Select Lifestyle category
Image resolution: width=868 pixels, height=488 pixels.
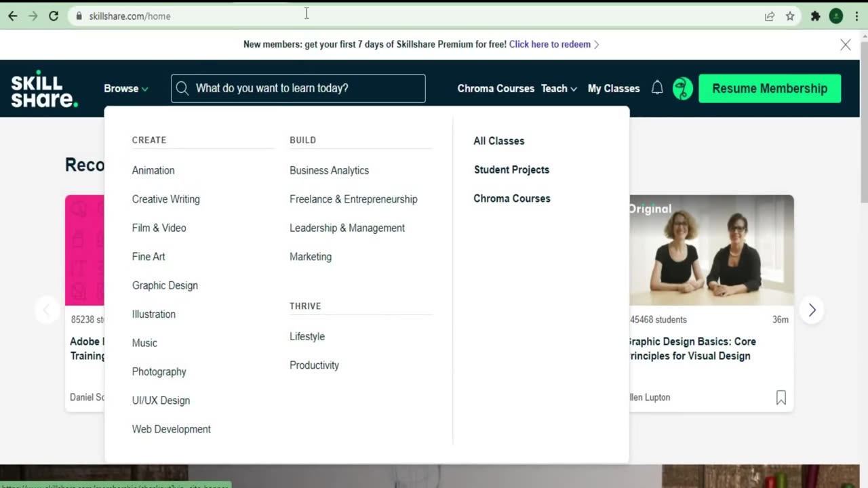(307, 336)
